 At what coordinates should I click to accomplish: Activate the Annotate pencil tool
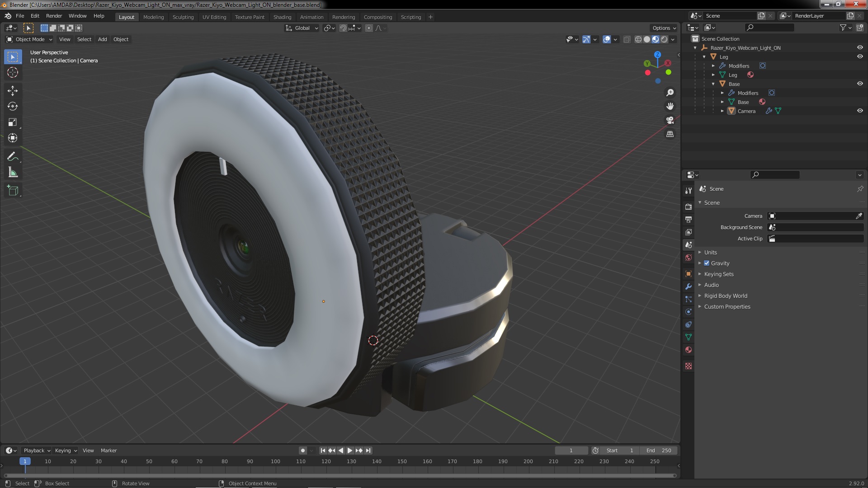[13, 157]
